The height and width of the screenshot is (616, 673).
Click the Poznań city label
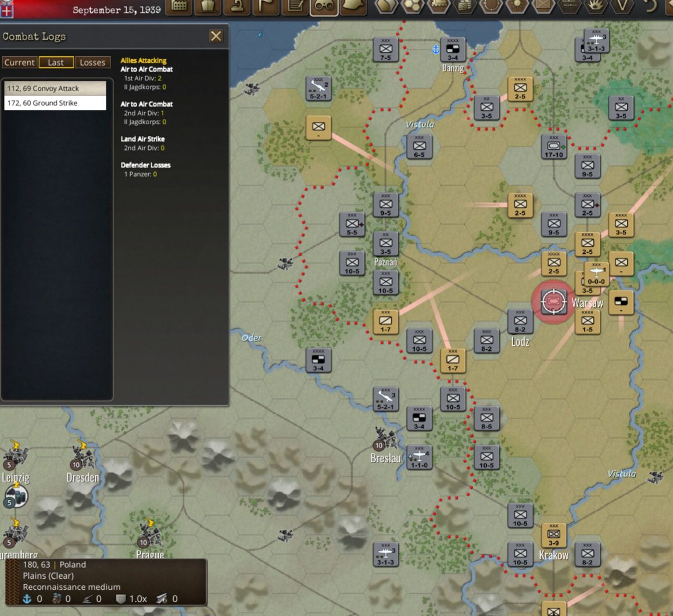coord(385,262)
